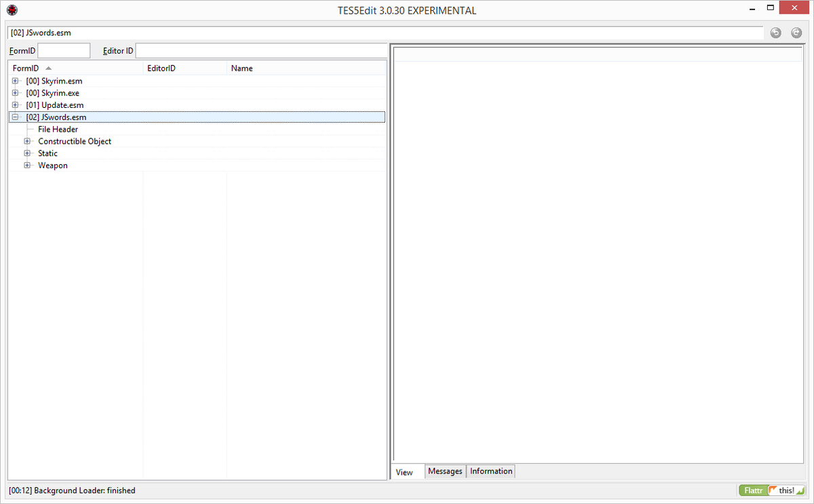Expand the Static group
The height and width of the screenshot is (504, 814).
[x=28, y=154]
